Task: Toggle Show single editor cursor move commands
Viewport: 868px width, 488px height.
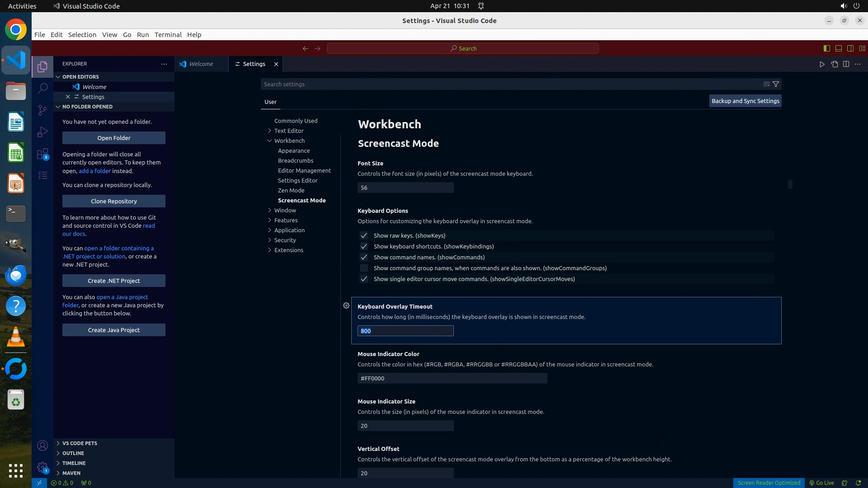Action: point(364,279)
